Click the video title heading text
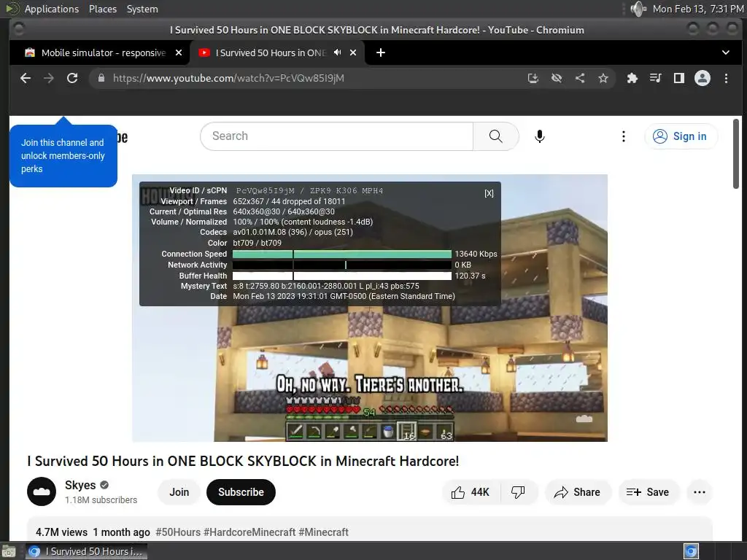Image resolution: width=747 pixels, height=560 pixels. (243, 461)
